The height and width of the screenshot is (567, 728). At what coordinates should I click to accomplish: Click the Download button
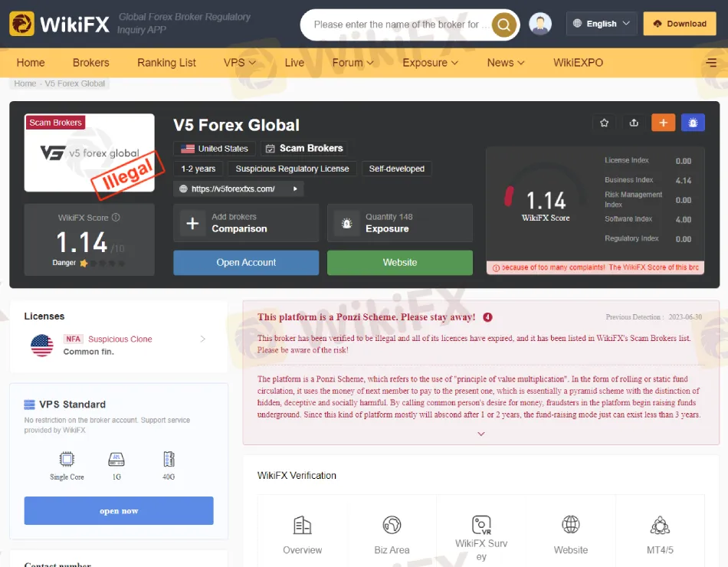[679, 24]
